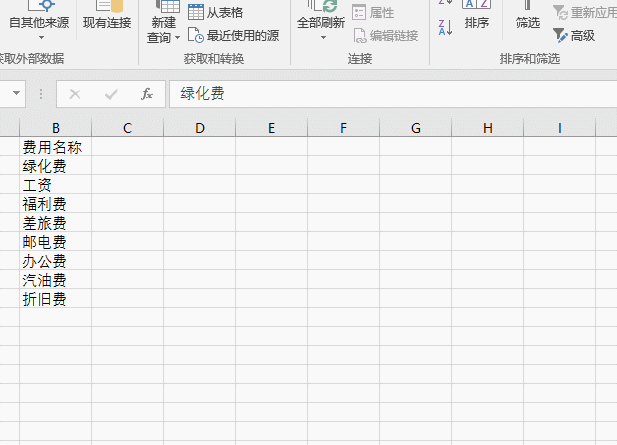Image resolution: width=617 pixels, height=445 pixels.
Task: Click the Advanced filter (高级) icon
Action: 560,35
